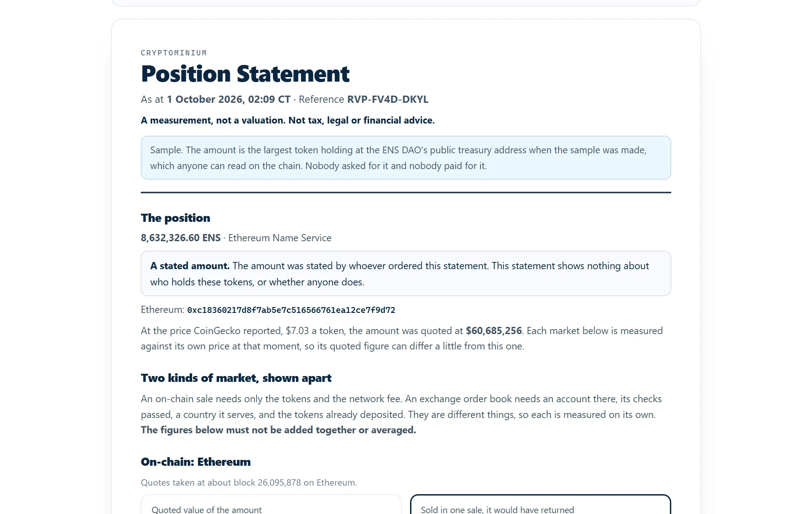Click the "Quoted value of the amount" card

[271, 505]
